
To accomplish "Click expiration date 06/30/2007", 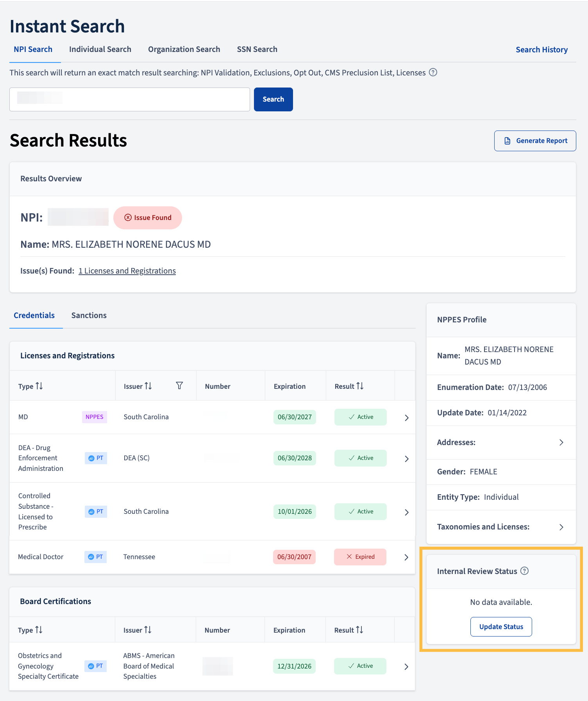I will 294,557.
